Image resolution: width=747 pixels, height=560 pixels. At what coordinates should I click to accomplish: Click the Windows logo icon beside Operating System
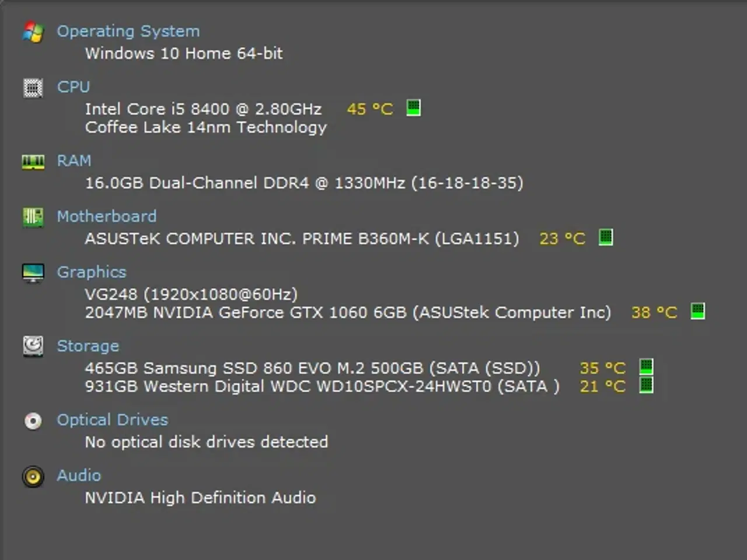pyautogui.click(x=33, y=33)
